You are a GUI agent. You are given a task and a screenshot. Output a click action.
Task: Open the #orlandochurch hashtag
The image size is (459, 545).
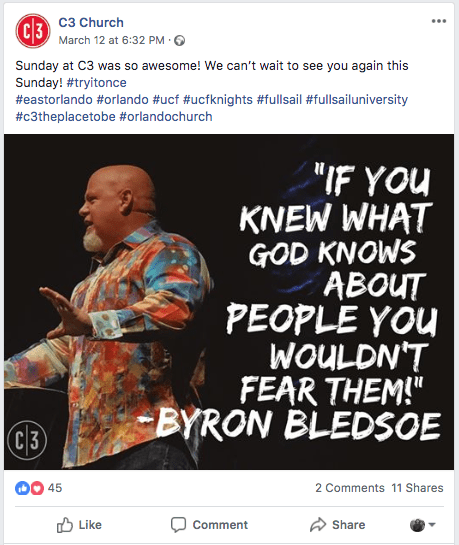[x=166, y=117]
